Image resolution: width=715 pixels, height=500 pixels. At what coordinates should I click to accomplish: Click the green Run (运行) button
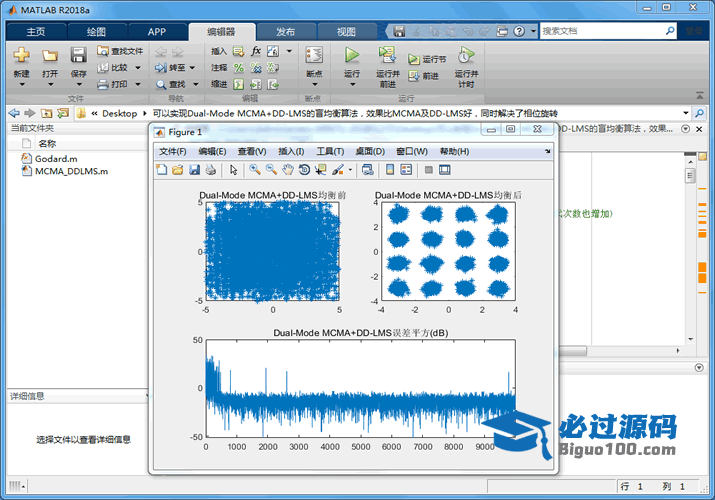[x=352, y=56]
